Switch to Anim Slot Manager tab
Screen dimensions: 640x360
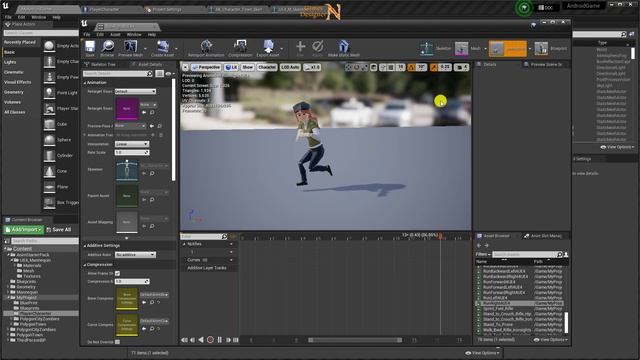point(543,236)
